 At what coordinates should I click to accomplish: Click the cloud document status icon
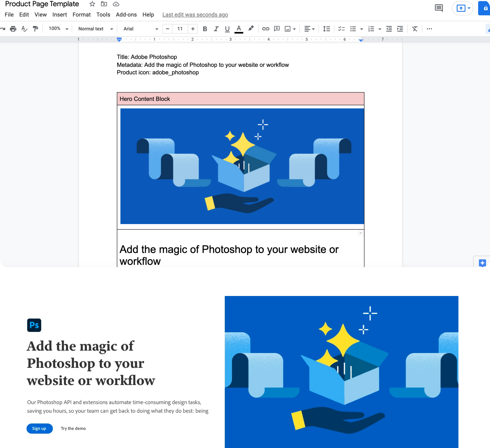pos(116,4)
